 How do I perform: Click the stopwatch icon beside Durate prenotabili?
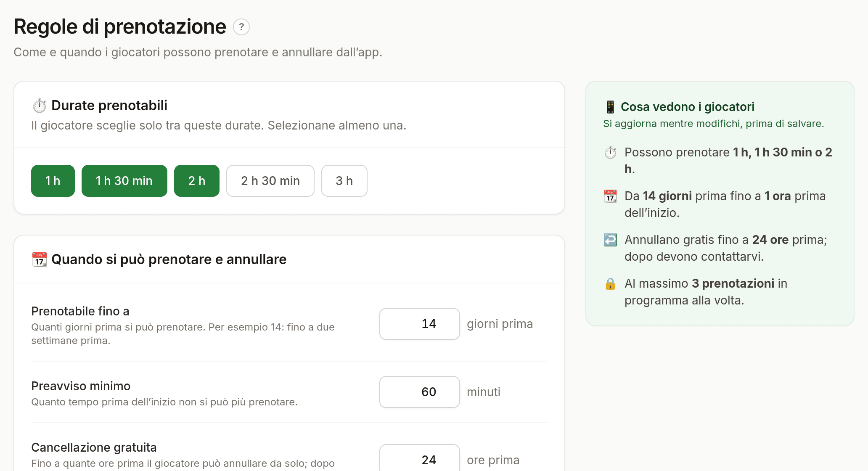[x=40, y=106]
